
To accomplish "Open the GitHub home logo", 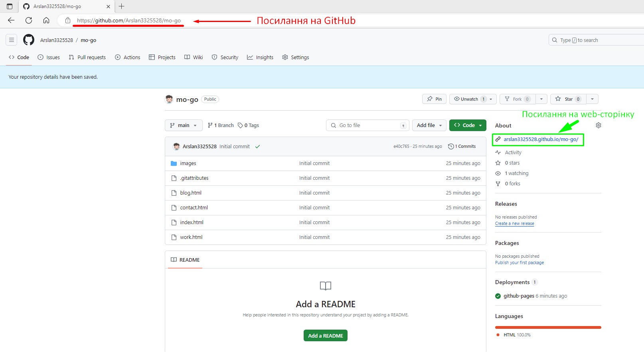I will coord(29,40).
